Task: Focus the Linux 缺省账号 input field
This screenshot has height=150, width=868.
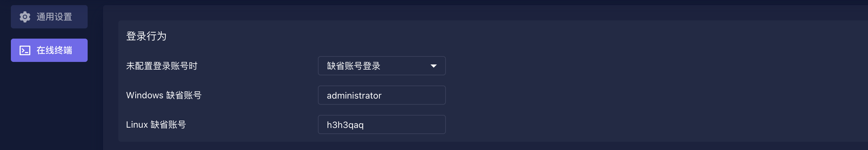Action: click(382, 125)
